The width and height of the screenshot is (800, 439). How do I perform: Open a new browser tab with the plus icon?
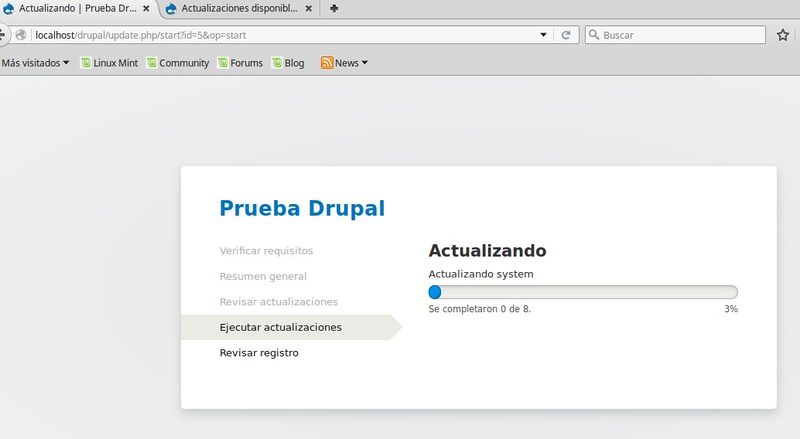(334, 8)
